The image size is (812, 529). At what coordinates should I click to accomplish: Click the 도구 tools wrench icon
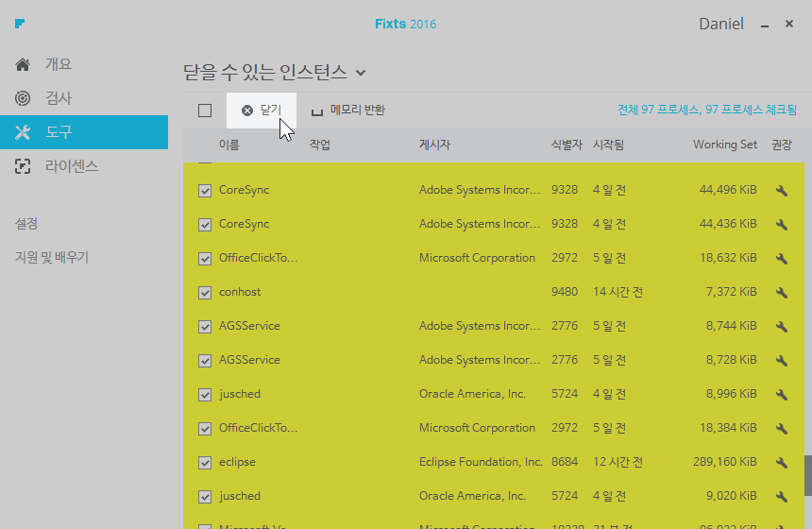coord(23,132)
